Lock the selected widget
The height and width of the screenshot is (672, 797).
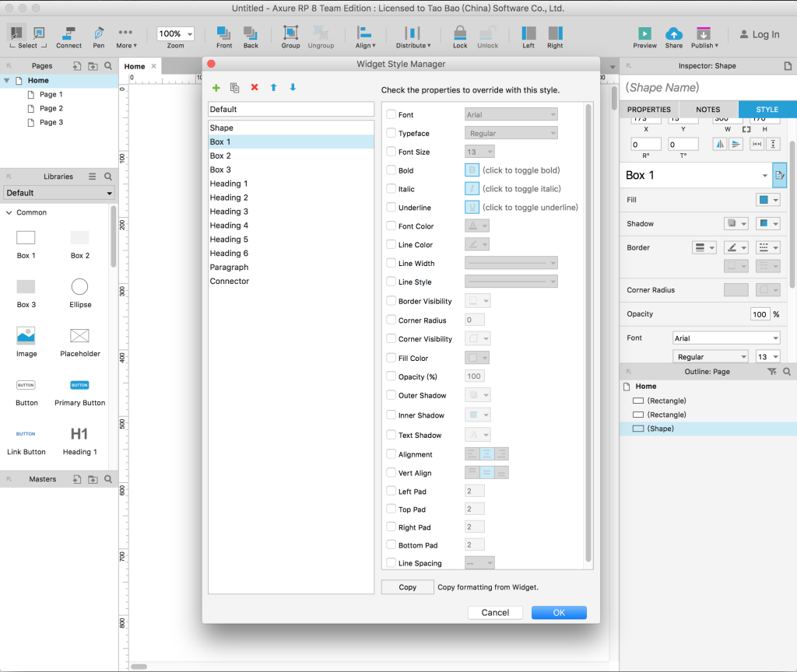[x=460, y=37]
